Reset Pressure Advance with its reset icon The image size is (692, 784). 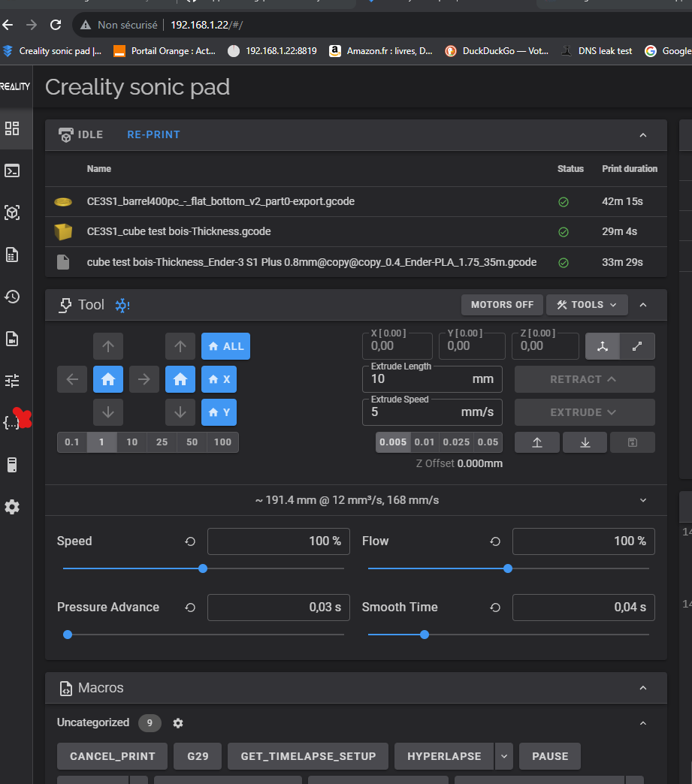click(x=190, y=607)
